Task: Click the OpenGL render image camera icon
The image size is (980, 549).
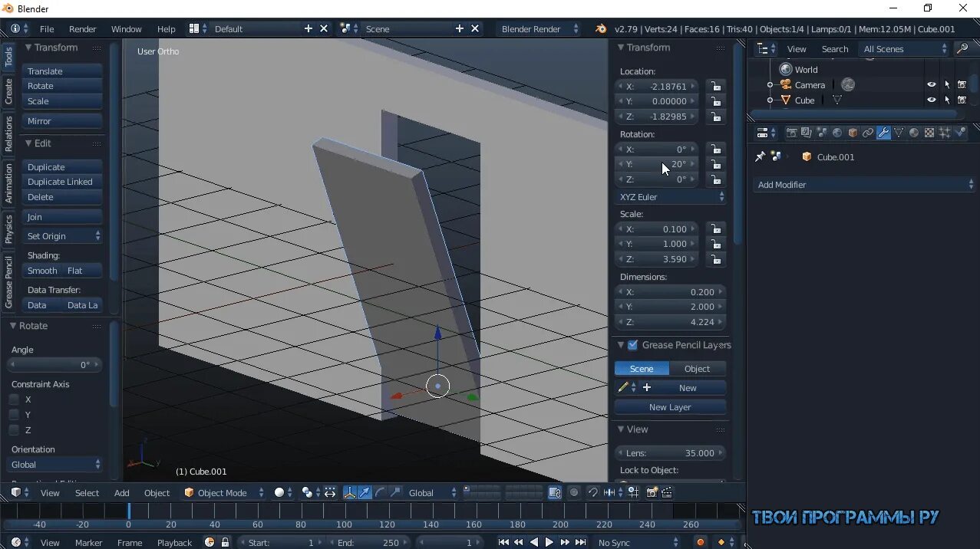Action: click(x=652, y=492)
